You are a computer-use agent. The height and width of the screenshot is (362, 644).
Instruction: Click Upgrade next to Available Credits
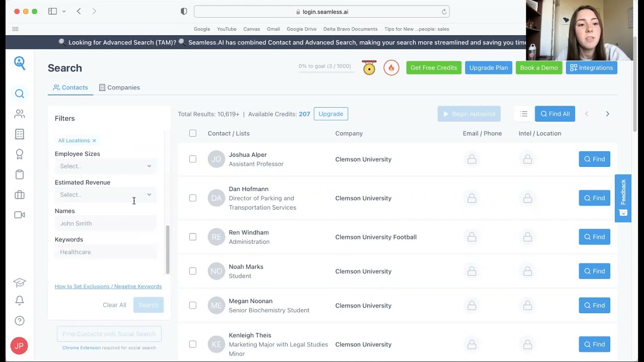[x=331, y=114]
